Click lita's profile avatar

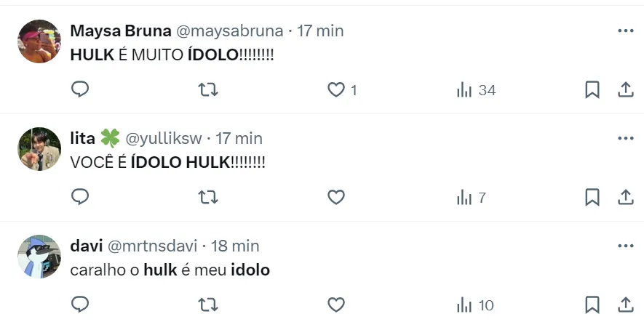click(39, 149)
